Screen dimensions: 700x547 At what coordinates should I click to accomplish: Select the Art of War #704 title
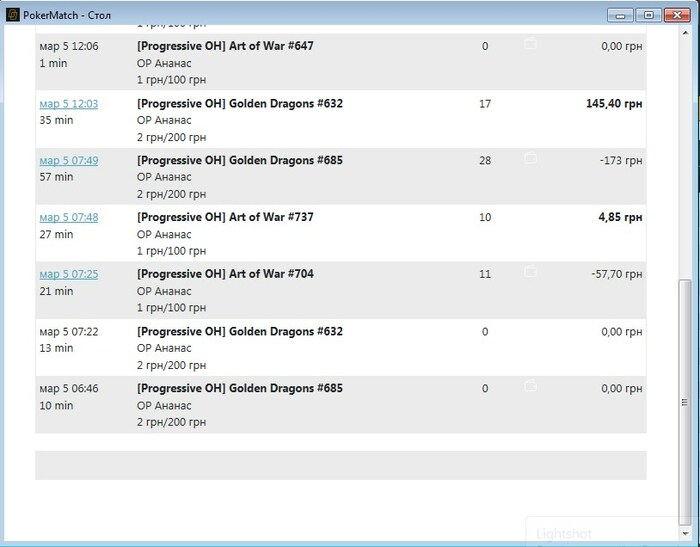click(225, 274)
